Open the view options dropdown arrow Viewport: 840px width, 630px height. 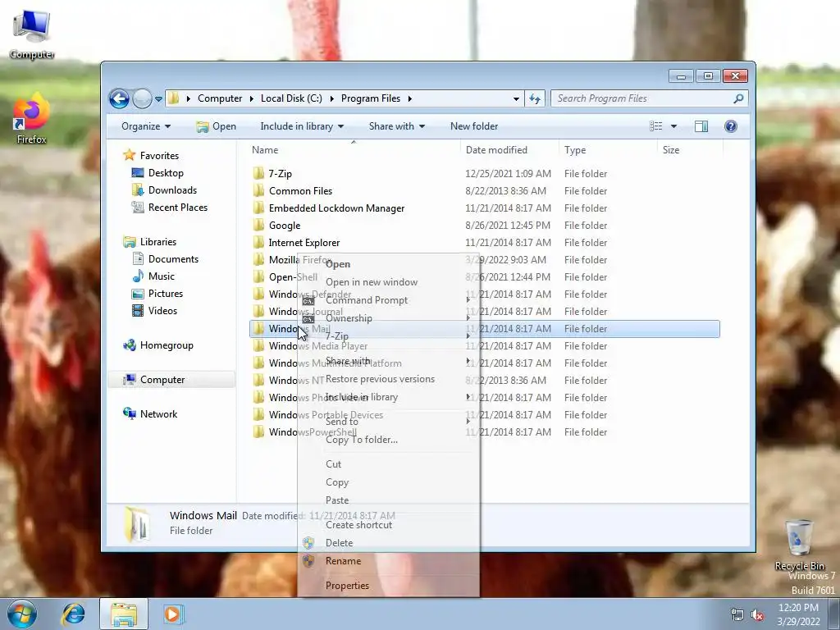pos(673,126)
